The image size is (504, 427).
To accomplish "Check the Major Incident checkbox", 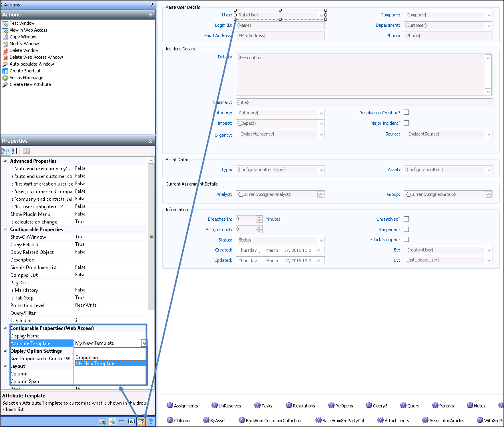I will [x=406, y=123].
